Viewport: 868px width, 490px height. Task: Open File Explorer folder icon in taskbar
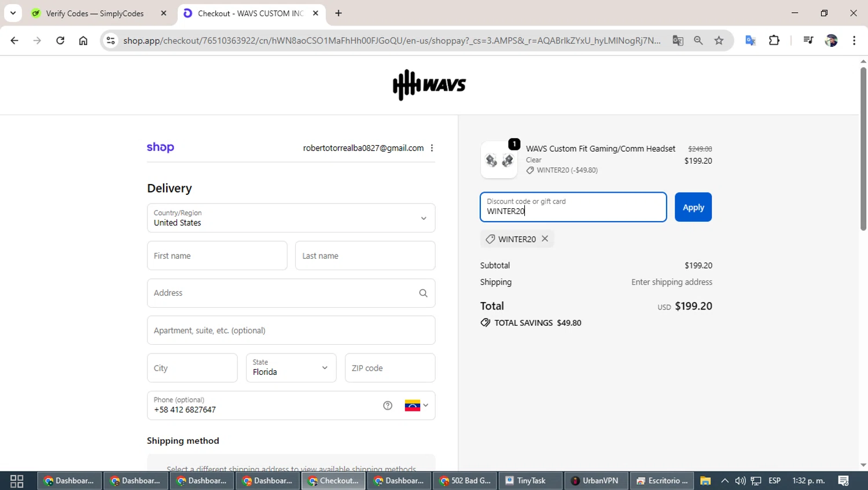[x=705, y=481]
